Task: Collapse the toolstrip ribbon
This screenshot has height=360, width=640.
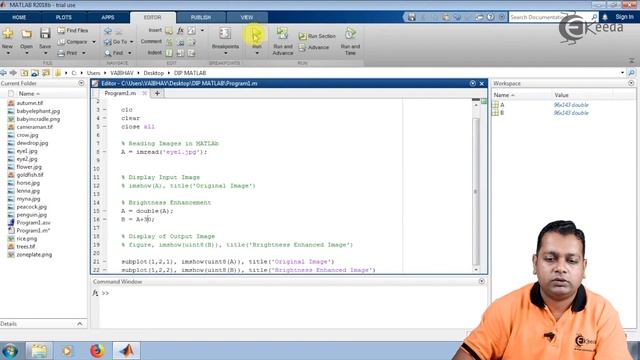Action: (631, 60)
